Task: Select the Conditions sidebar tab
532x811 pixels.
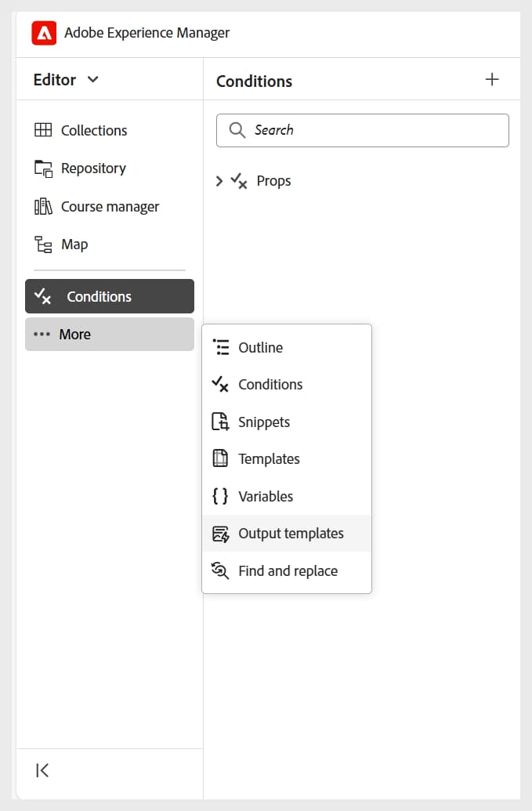Action: click(109, 296)
